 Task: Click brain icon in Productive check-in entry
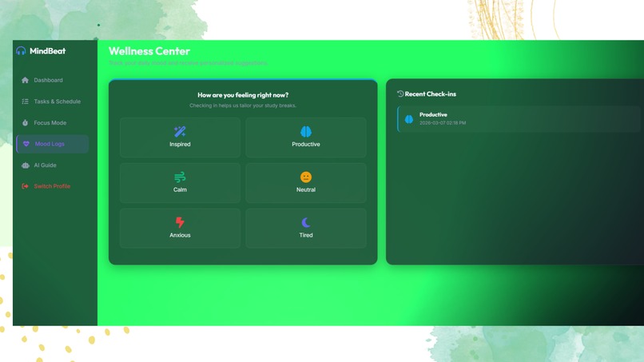pyautogui.click(x=409, y=119)
